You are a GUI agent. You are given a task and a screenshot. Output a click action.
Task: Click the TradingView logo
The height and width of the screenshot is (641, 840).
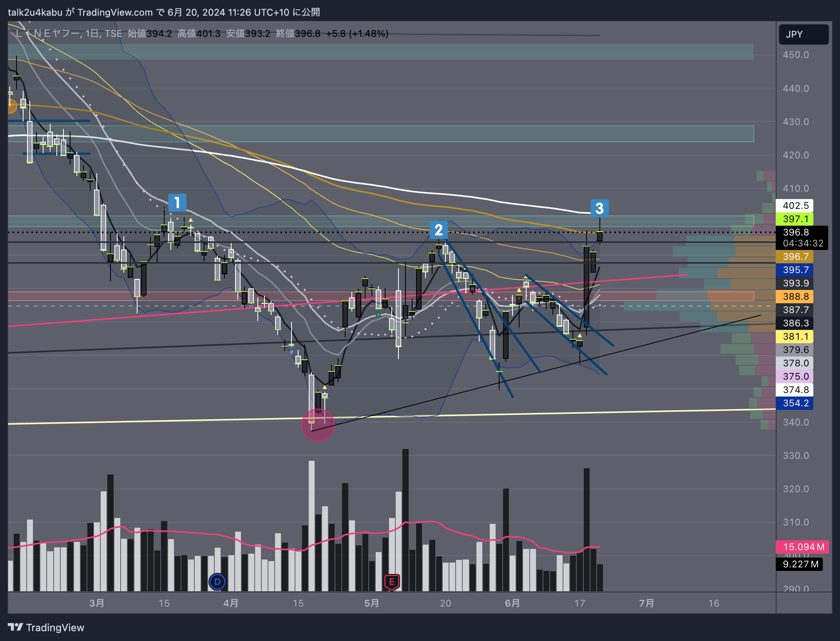tap(46, 628)
